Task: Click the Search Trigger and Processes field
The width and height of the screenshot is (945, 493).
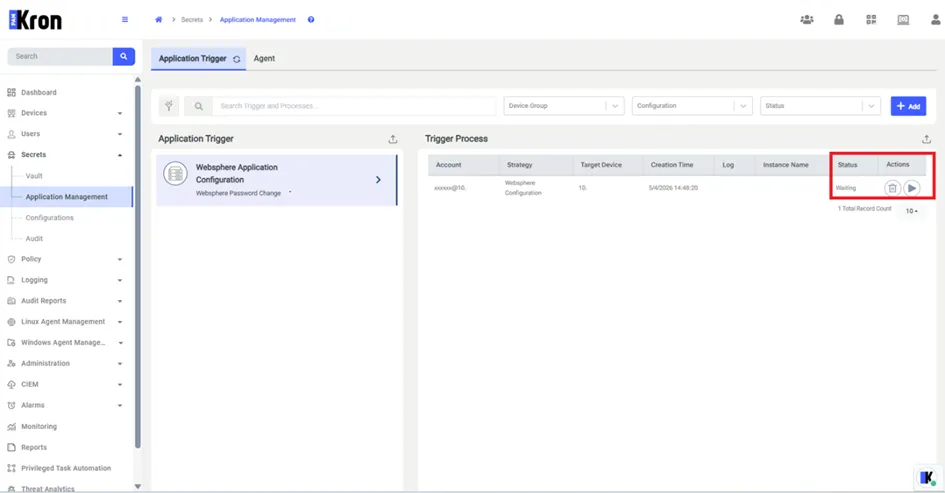Action: [354, 106]
